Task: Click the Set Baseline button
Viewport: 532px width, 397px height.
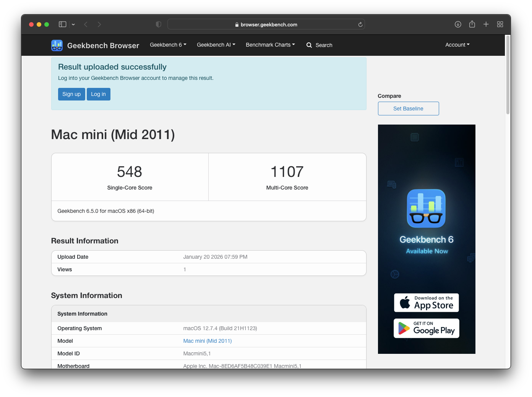Action: pos(408,109)
